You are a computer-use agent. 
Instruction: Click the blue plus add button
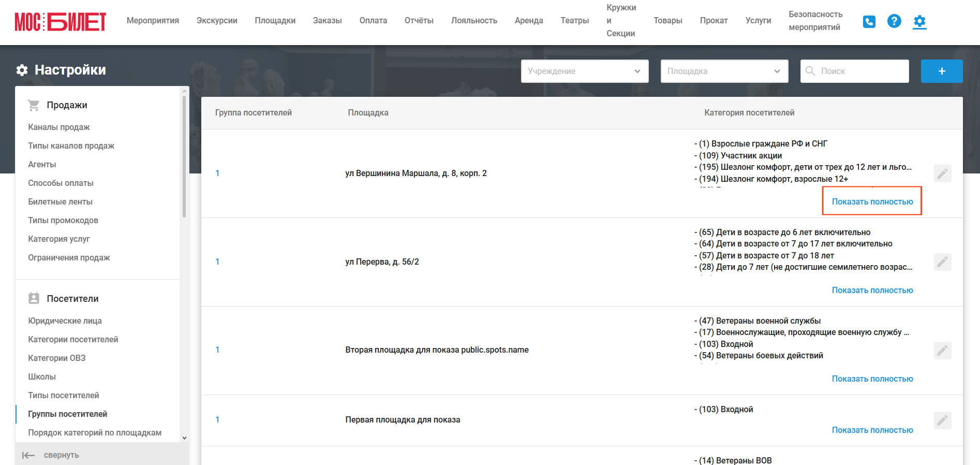pyautogui.click(x=942, y=71)
